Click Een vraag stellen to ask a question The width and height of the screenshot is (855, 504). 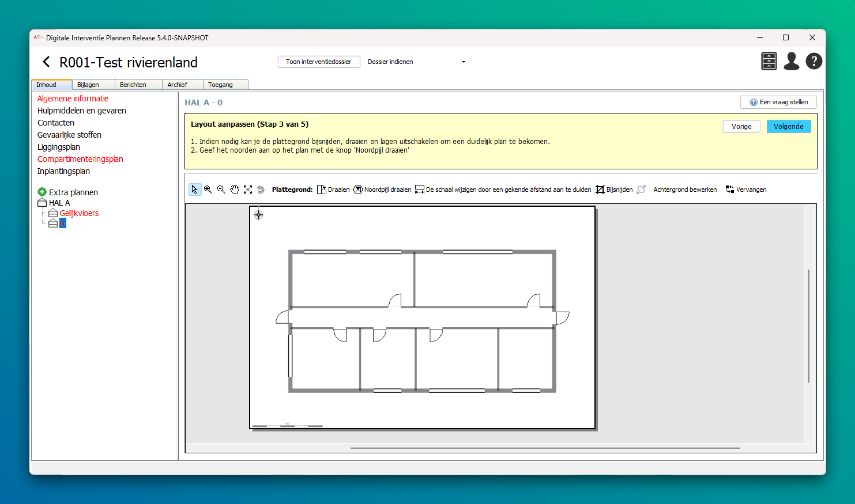tap(778, 102)
